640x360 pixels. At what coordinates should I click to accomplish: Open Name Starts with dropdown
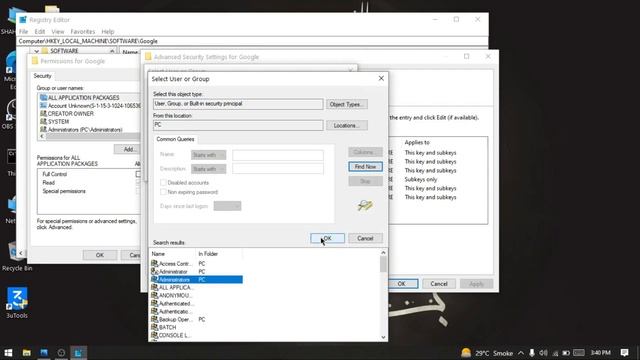tap(208, 155)
